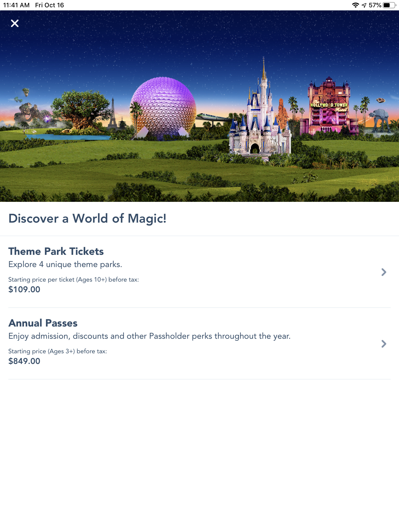Tap "Explore 4 unique theme parks." text
The width and height of the screenshot is (399, 532).
(65, 264)
